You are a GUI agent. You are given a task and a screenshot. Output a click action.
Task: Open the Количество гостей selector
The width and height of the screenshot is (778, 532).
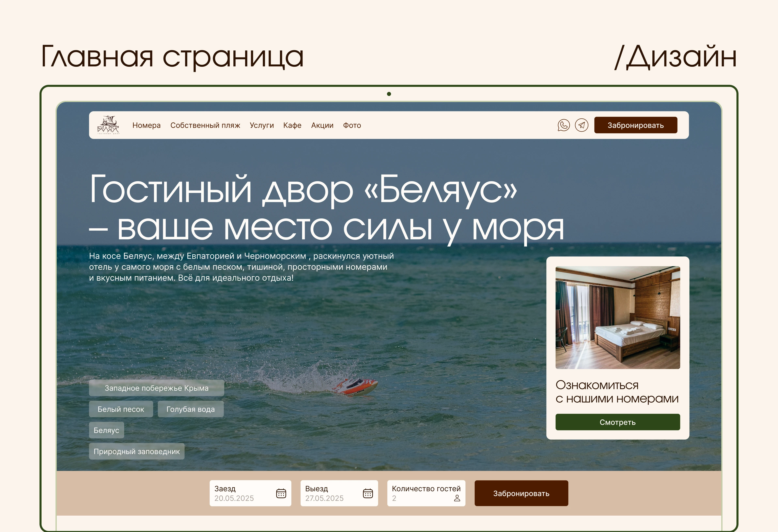pyautogui.click(x=426, y=493)
